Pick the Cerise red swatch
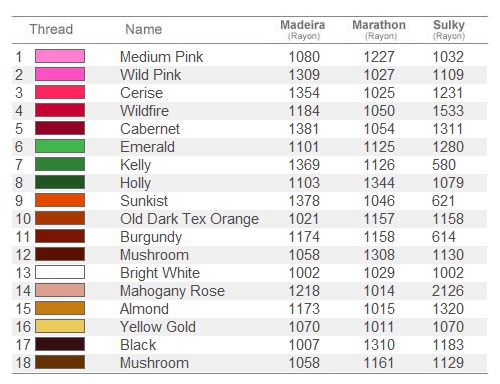This screenshot has height=384, width=500. point(60,92)
